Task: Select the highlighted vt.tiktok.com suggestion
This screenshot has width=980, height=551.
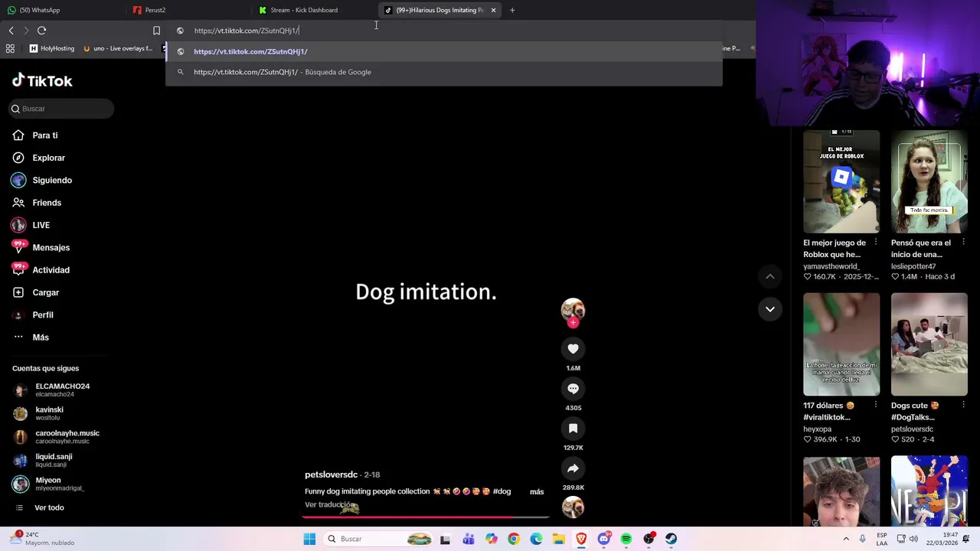Action: pos(444,51)
